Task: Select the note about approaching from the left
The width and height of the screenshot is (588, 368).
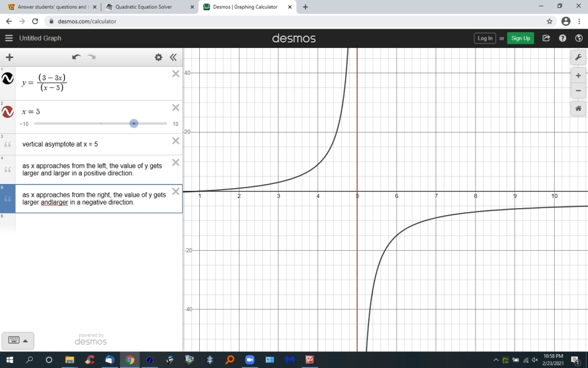Action: coord(92,170)
